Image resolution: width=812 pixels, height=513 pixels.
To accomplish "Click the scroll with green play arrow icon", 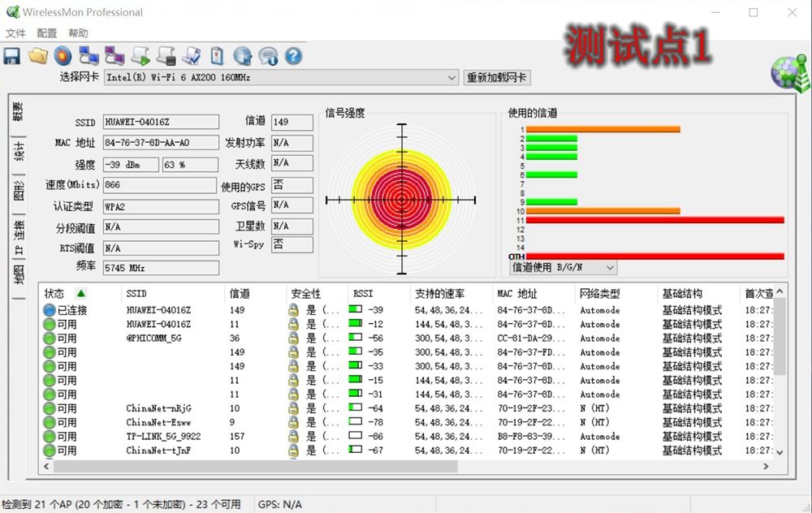I will (x=140, y=56).
